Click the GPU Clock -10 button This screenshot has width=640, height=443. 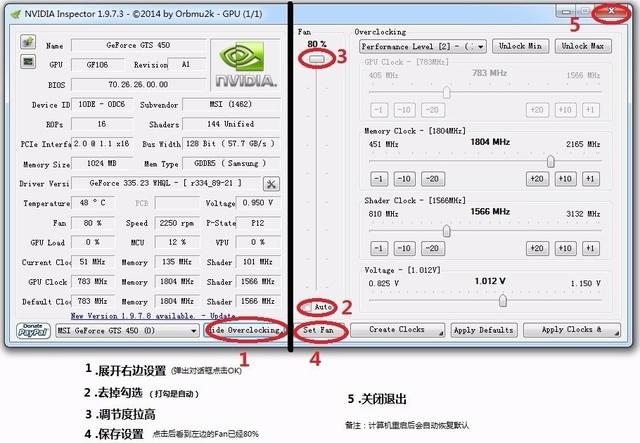[404, 110]
